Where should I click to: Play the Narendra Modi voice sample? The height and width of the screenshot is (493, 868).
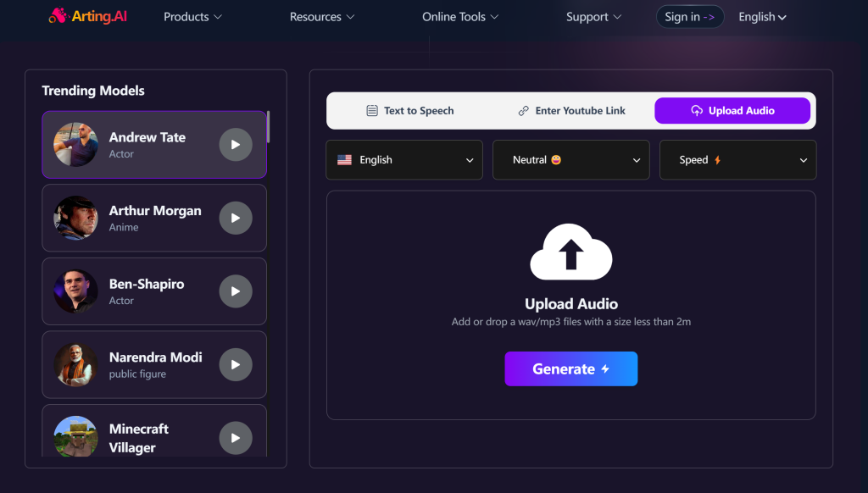[x=236, y=365]
